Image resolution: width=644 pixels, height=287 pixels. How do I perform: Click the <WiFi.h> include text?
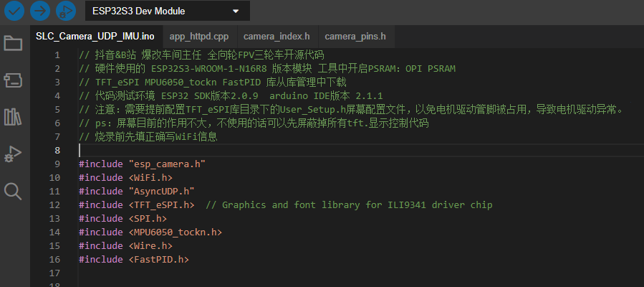tap(150, 178)
